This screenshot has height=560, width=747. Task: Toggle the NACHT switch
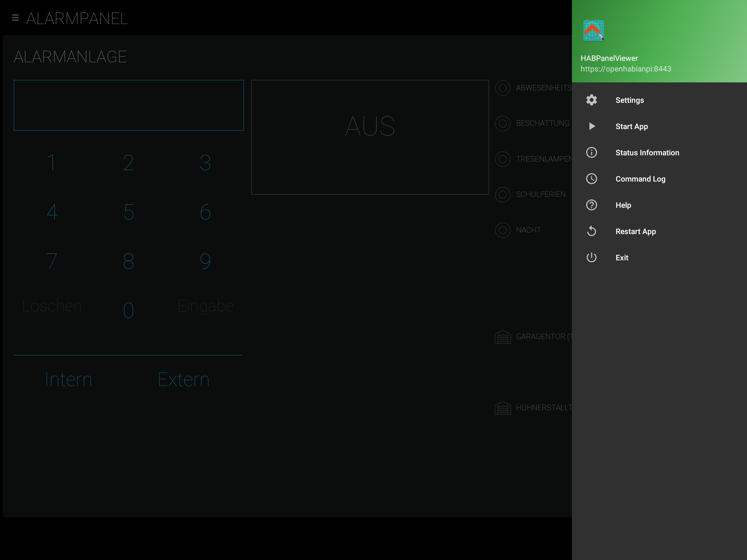pyautogui.click(x=503, y=230)
